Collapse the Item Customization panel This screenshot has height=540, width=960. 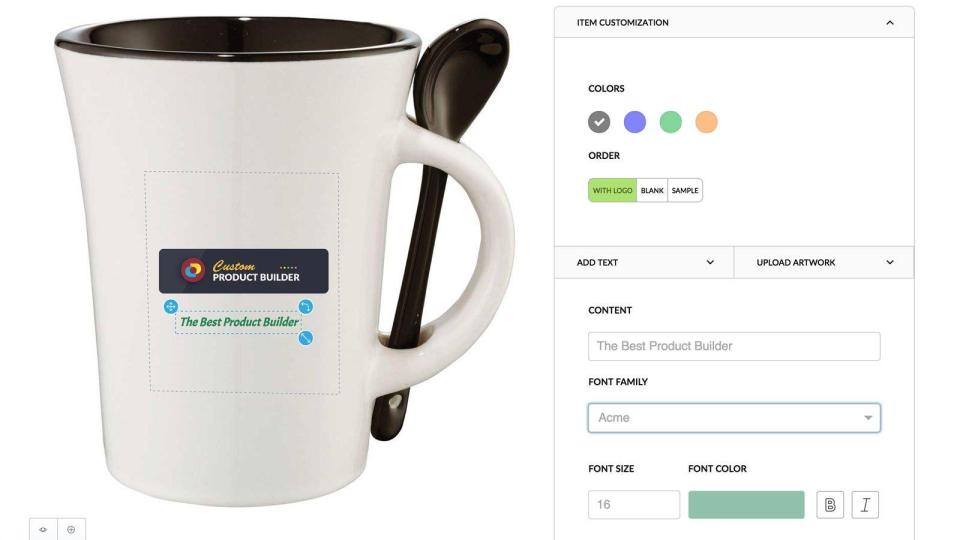point(890,23)
